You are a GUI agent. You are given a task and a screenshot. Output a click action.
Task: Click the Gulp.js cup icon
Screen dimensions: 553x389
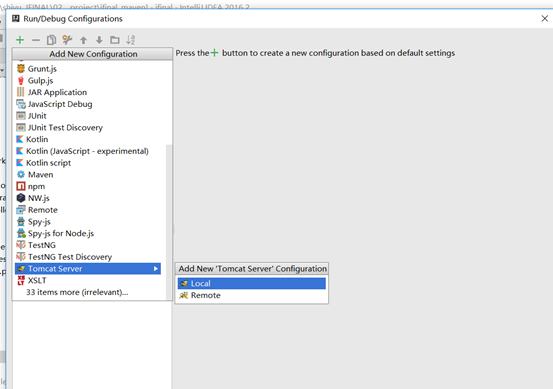point(21,80)
